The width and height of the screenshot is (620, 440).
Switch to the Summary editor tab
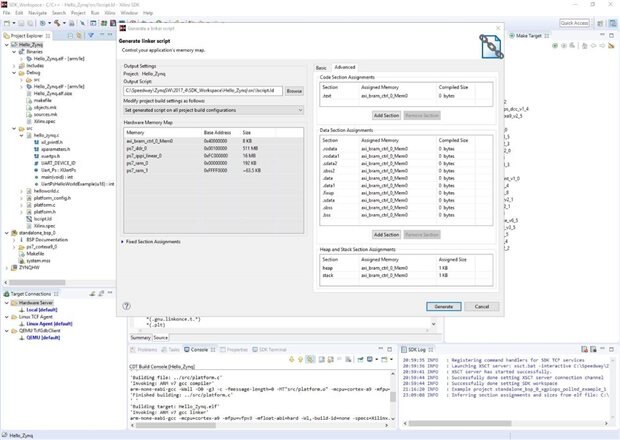click(140, 338)
